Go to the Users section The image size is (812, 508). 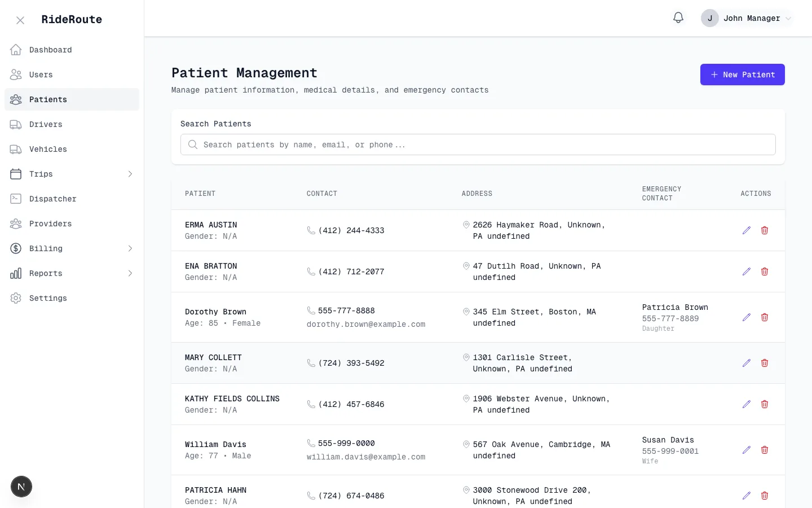tap(72, 75)
